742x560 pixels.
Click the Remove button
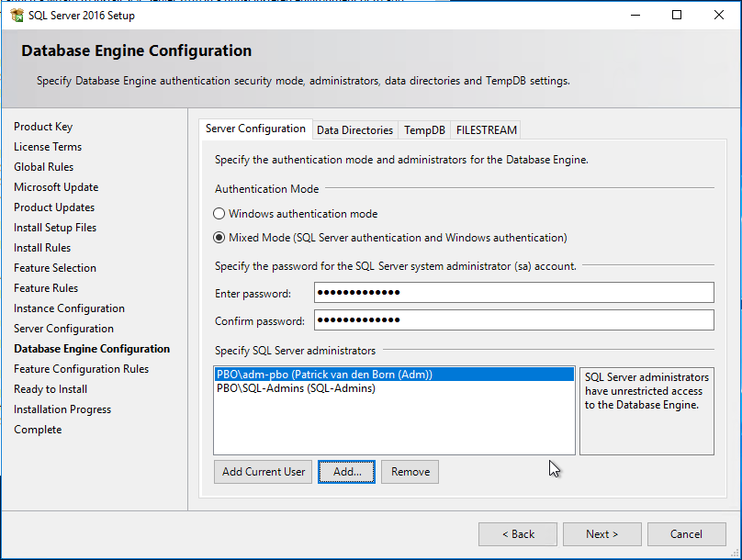click(x=410, y=472)
